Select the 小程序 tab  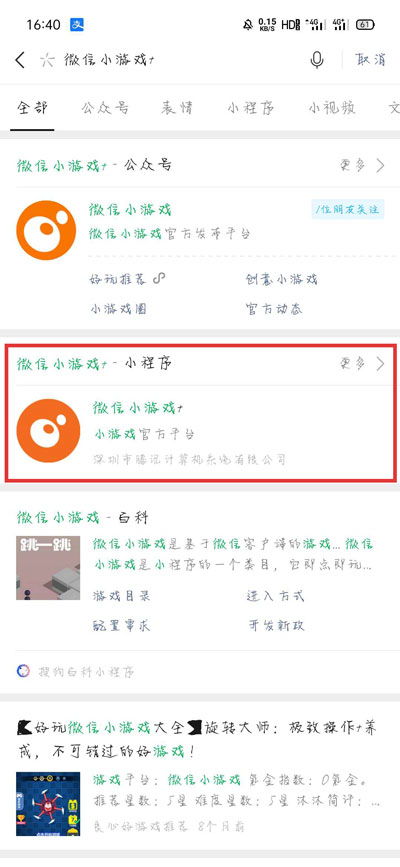click(251, 107)
